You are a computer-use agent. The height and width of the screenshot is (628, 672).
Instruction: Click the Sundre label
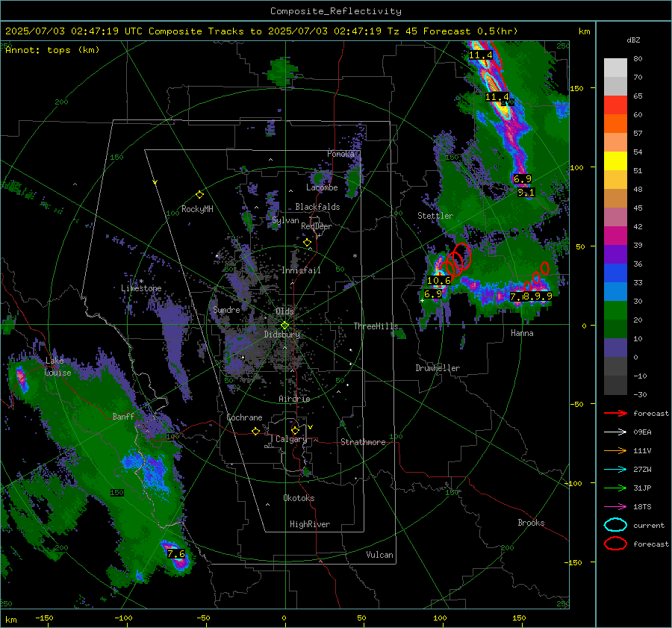tap(227, 310)
